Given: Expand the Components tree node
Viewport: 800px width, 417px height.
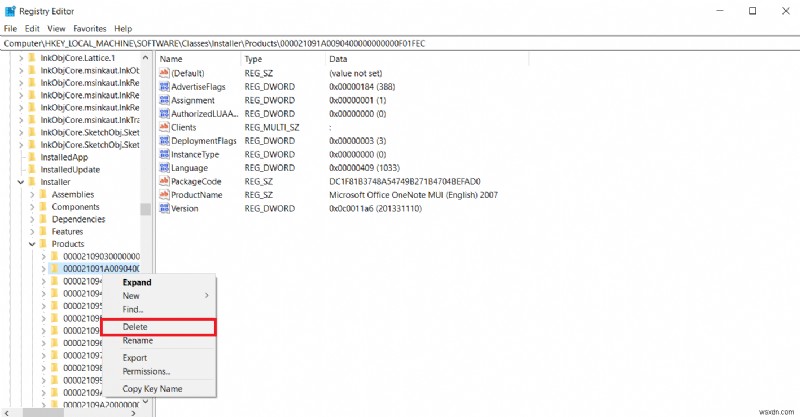Looking at the screenshot, I should [x=32, y=207].
